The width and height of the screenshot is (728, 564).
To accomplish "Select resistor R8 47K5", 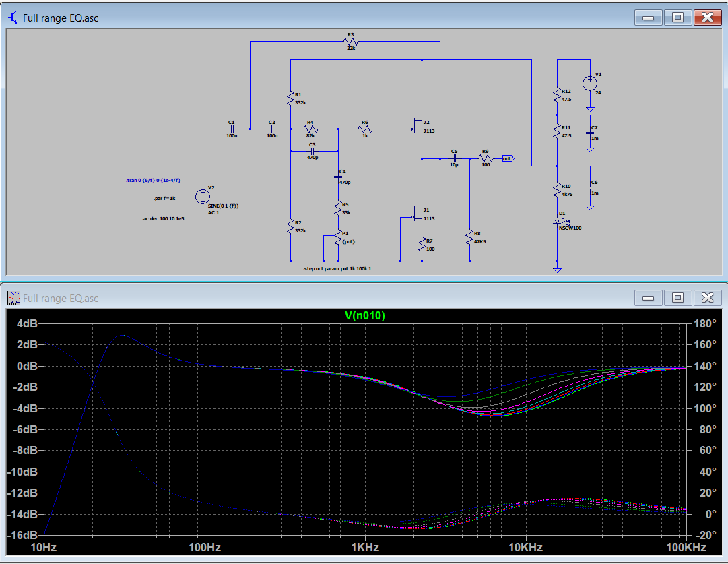I will pos(470,237).
